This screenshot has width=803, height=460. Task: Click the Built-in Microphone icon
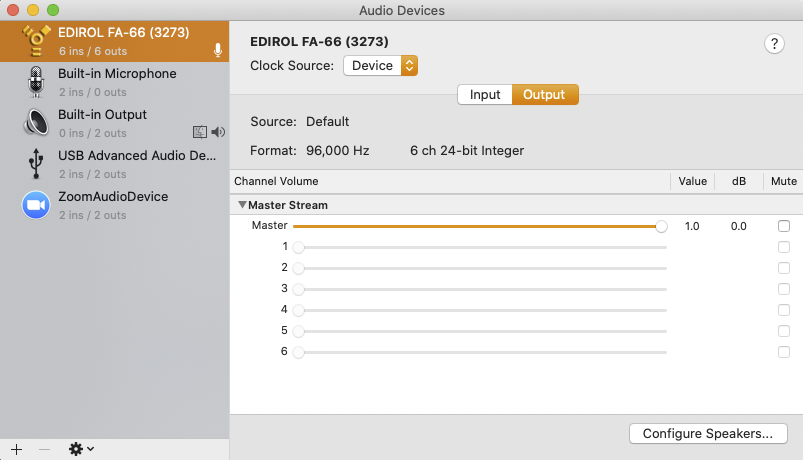36,82
